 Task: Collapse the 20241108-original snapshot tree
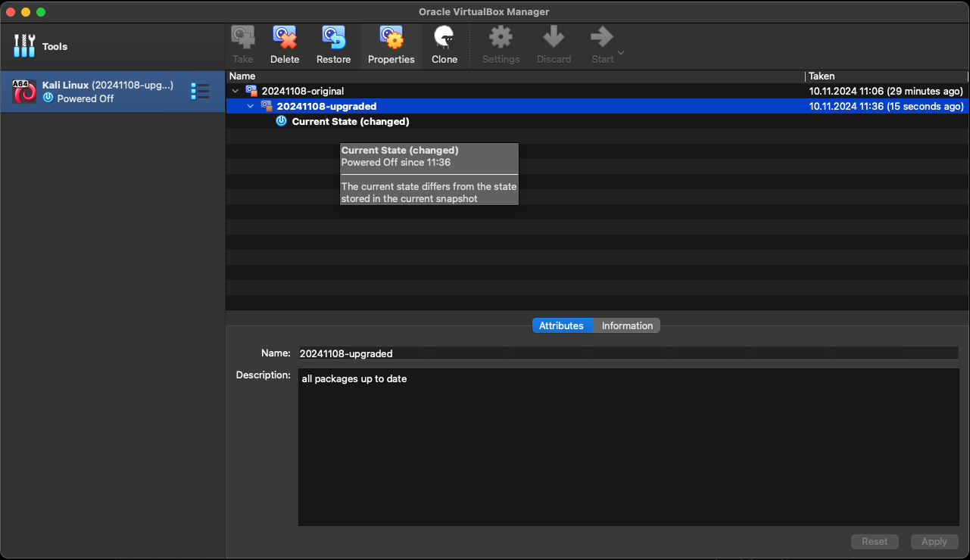(x=235, y=91)
